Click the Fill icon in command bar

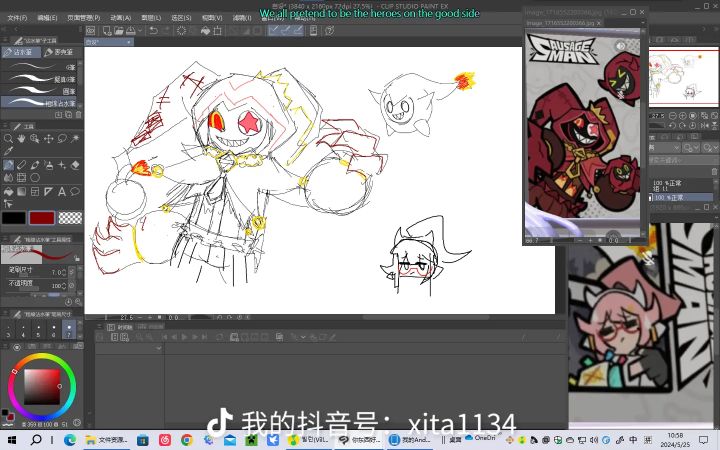point(205,31)
